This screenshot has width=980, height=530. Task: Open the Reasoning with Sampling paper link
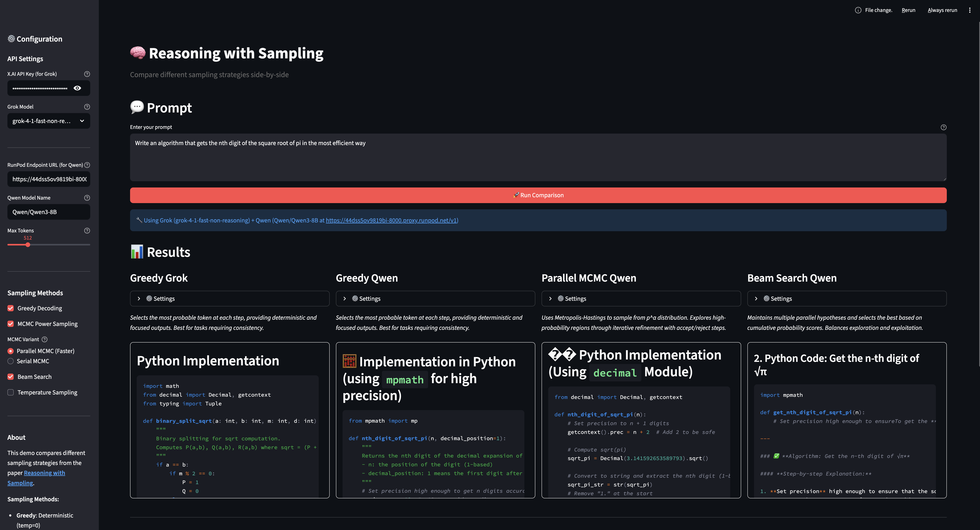point(44,473)
